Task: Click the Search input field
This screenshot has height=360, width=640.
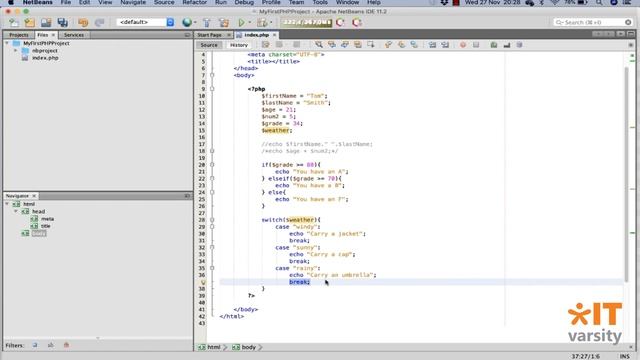Action: (x=593, y=22)
